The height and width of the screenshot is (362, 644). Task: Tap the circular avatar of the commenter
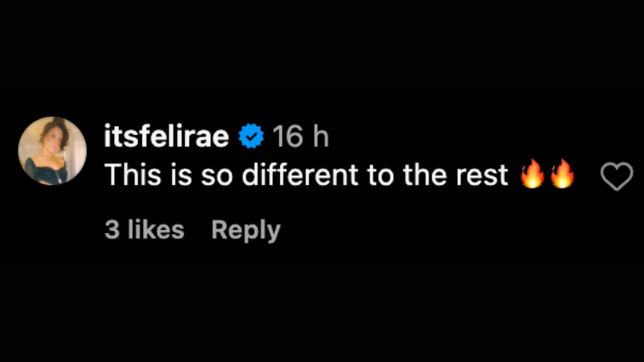coord(52,151)
